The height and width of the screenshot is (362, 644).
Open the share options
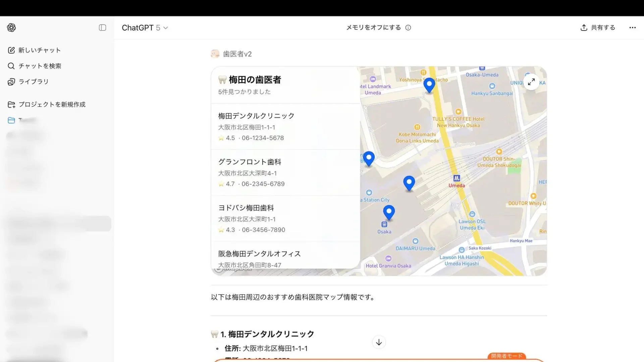coord(597,27)
